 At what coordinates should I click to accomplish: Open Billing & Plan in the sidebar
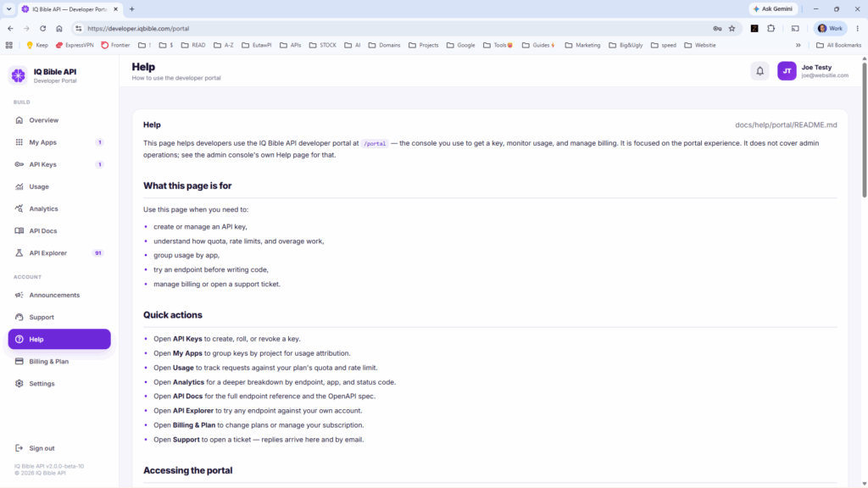[59, 361]
